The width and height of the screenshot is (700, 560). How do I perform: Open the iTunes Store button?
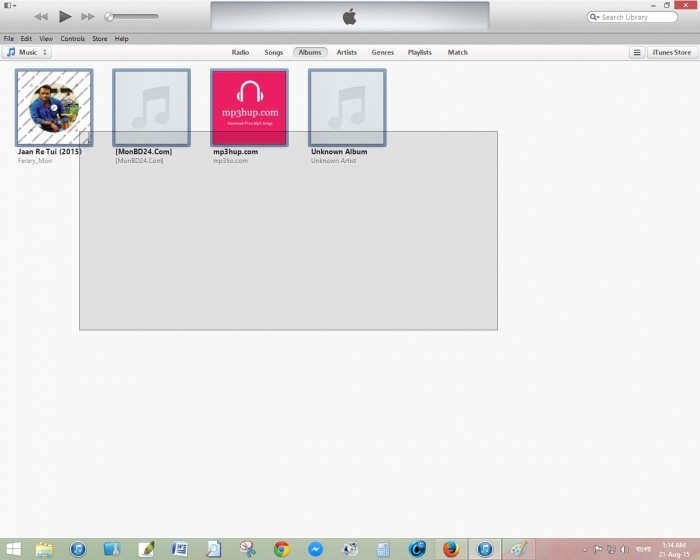tap(671, 52)
